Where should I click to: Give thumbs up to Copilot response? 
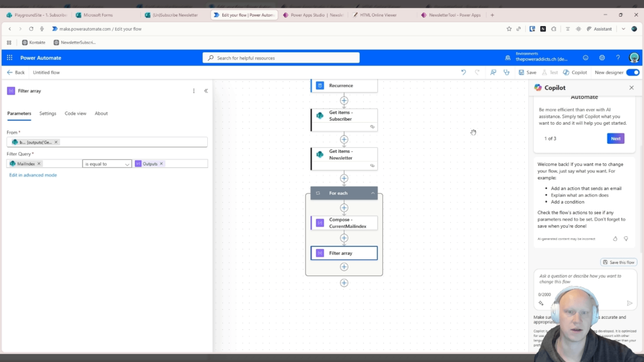(x=615, y=239)
